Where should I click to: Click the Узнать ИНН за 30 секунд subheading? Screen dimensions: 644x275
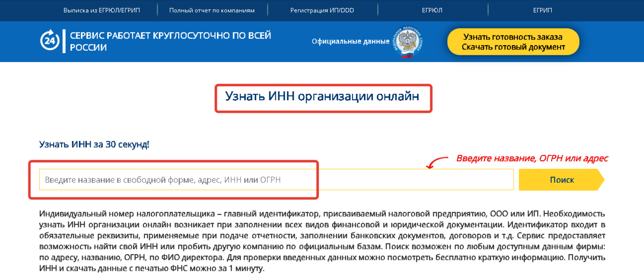(94, 144)
